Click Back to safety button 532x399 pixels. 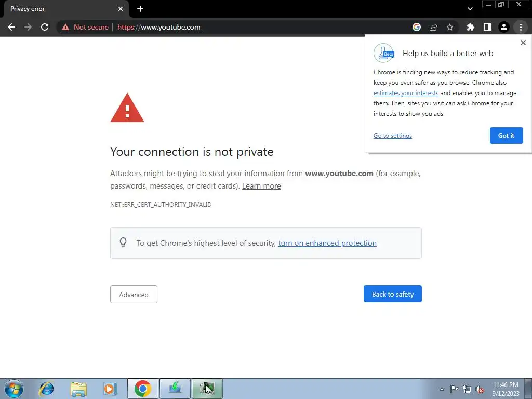pyautogui.click(x=393, y=294)
